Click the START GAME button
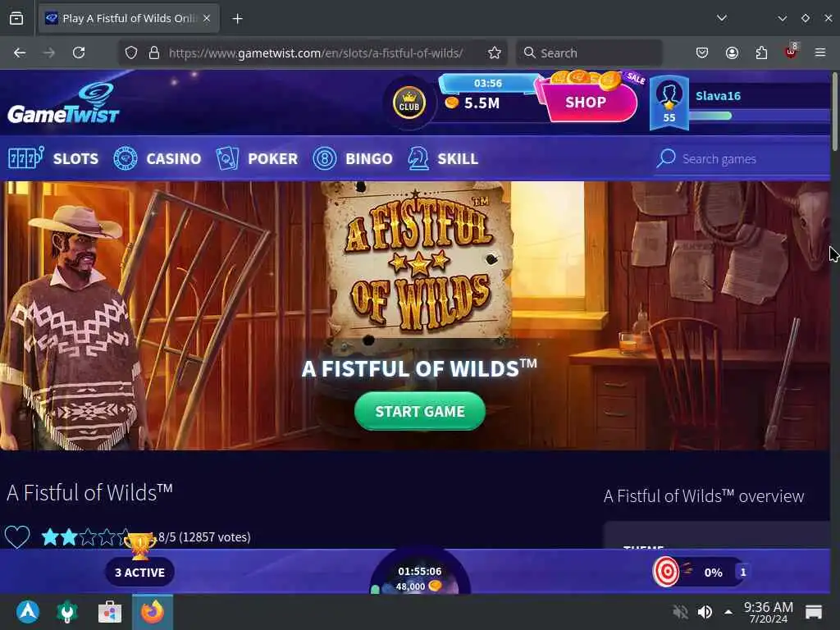The height and width of the screenshot is (630, 840). click(420, 412)
